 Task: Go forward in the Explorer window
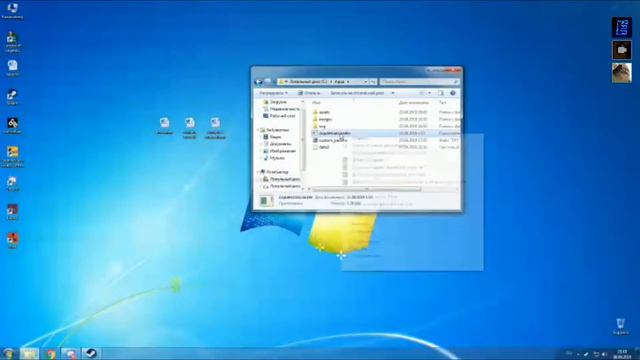click(268, 82)
